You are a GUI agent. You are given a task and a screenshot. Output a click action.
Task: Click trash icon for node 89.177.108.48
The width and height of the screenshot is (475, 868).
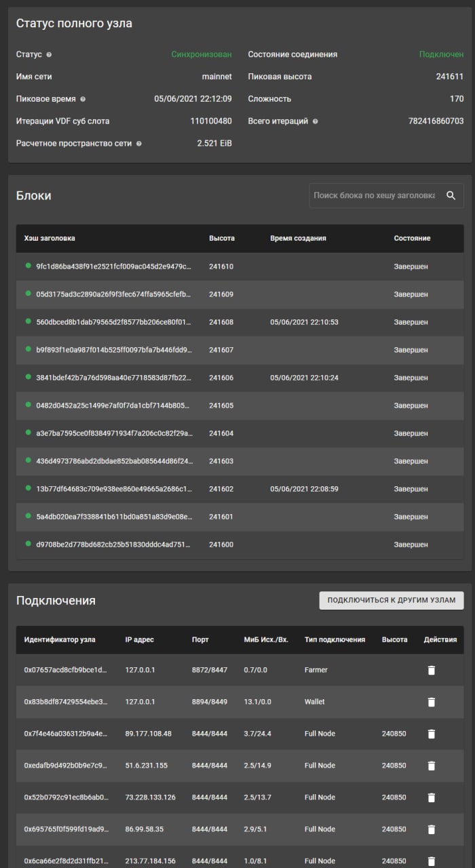point(432,734)
